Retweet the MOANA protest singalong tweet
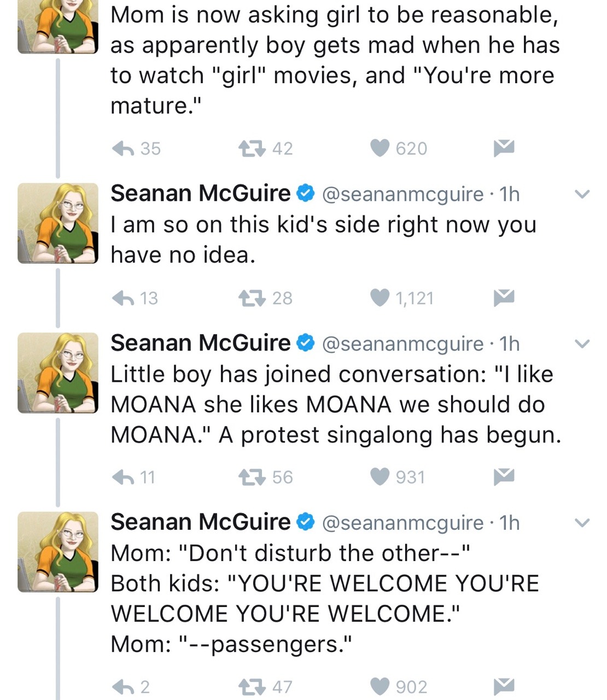The height and width of the screenshot is (700, 607). (252, 477)
